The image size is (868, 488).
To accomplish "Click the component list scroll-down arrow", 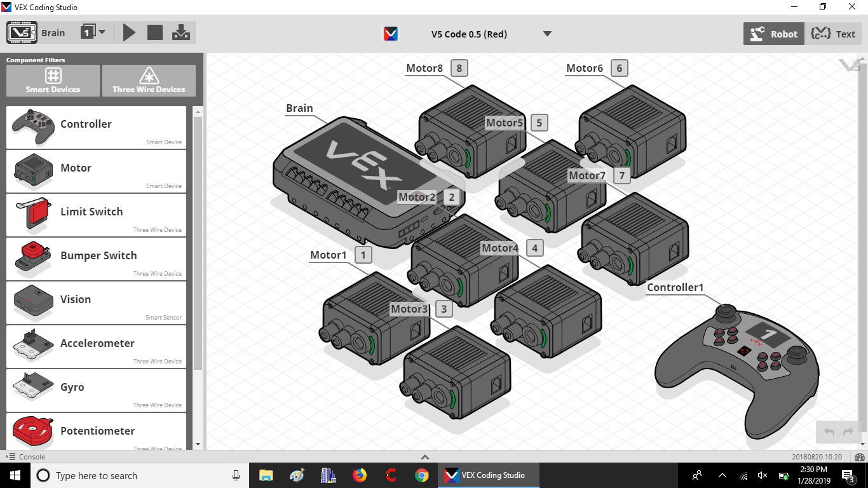I will click(x=198, y=444).
